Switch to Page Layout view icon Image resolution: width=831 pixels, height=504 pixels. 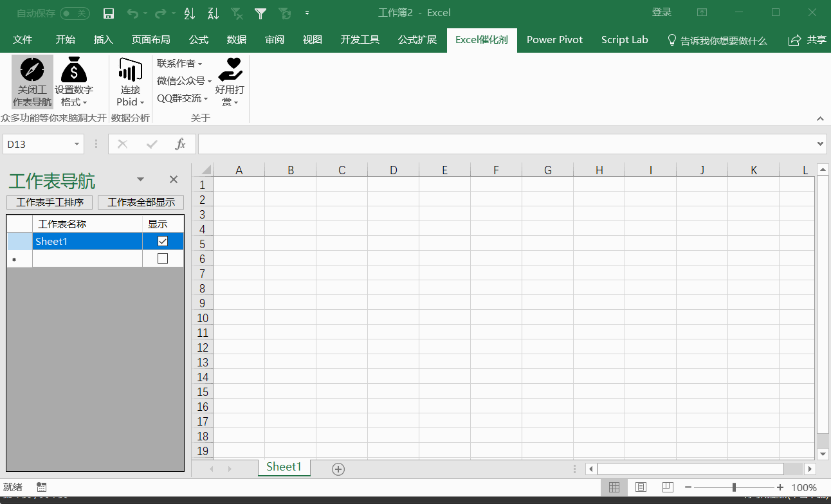click(641, 487)
